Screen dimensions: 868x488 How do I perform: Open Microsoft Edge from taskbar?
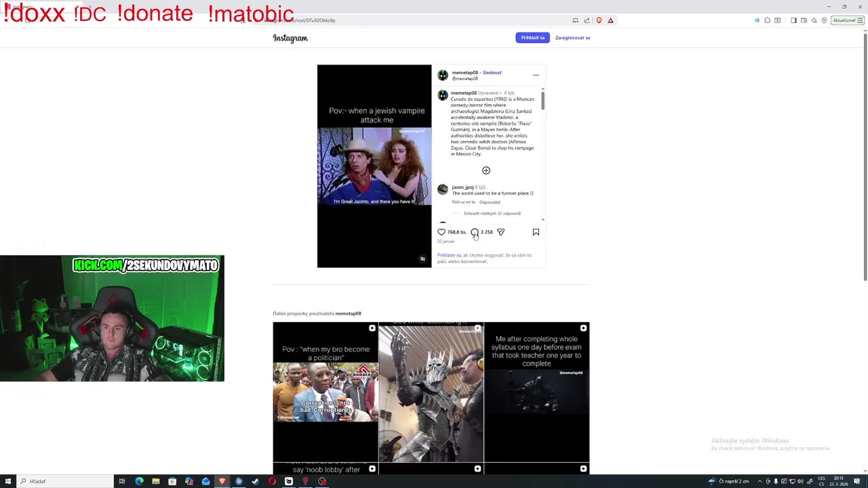point(139,481)
